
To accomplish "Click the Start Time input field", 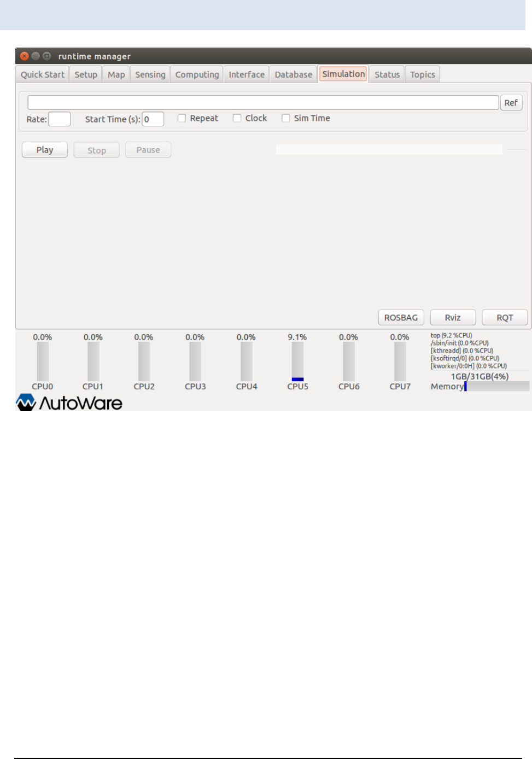I will pyautogui.click(x=153, y=119).
